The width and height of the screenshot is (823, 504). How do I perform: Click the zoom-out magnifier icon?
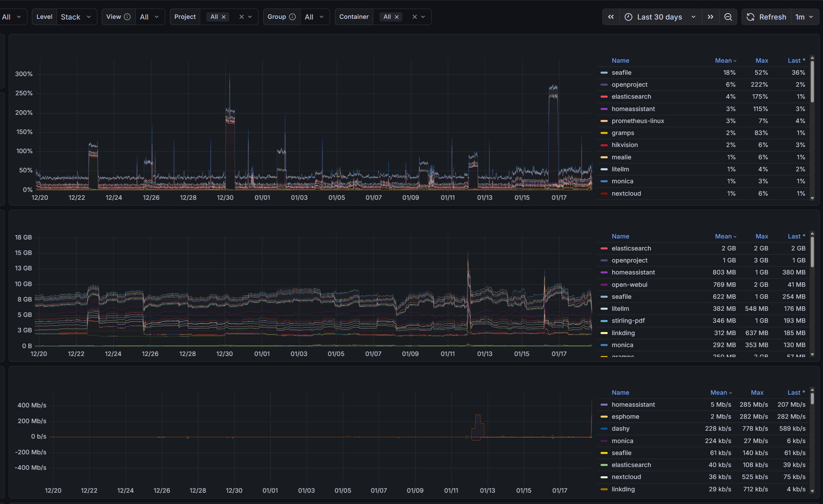(x=728, y=17)
